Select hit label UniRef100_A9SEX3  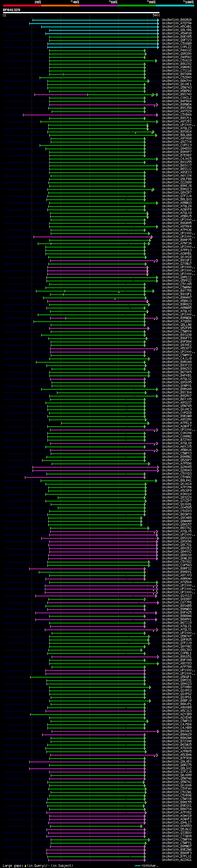(x=177, y=172)
